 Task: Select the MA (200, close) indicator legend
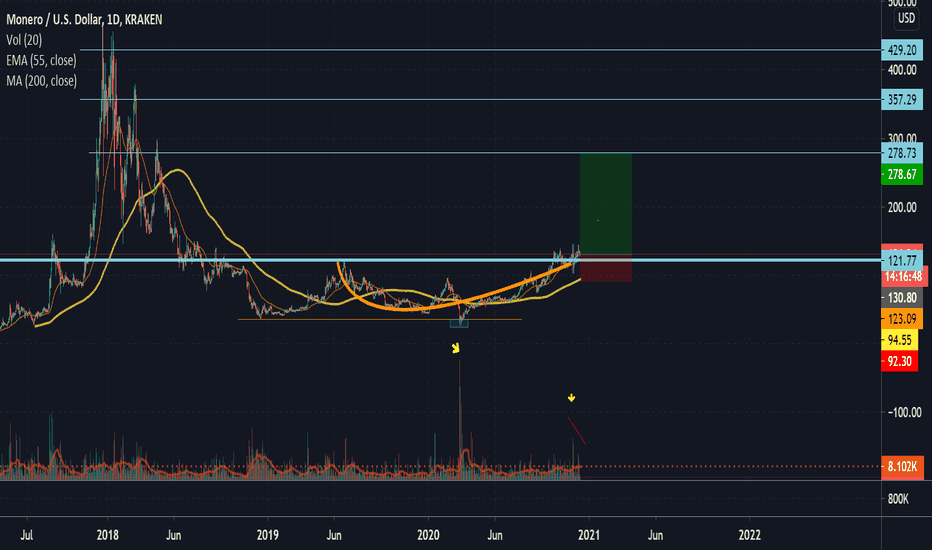click(41, 80)
